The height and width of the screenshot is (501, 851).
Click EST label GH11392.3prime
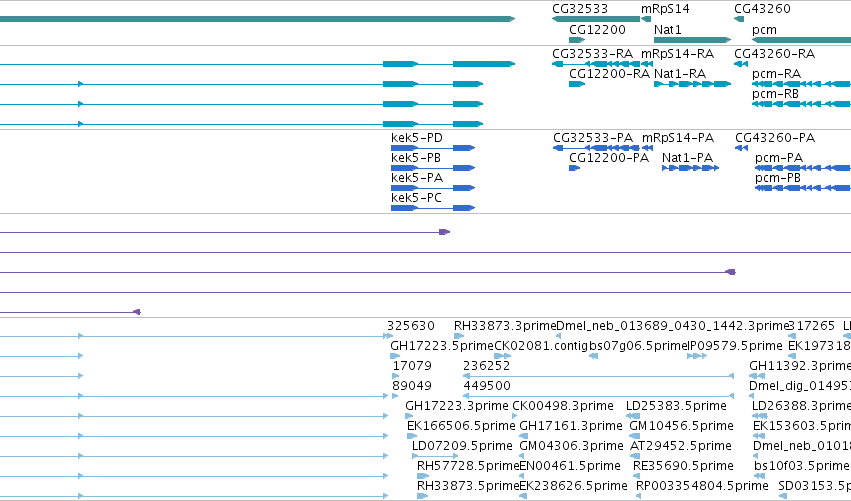800,366
